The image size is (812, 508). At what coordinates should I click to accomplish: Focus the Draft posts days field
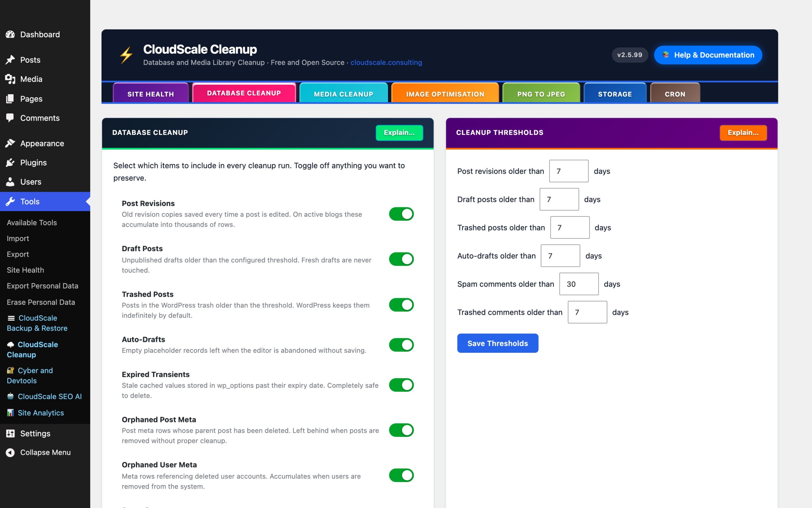click(559, 199)
